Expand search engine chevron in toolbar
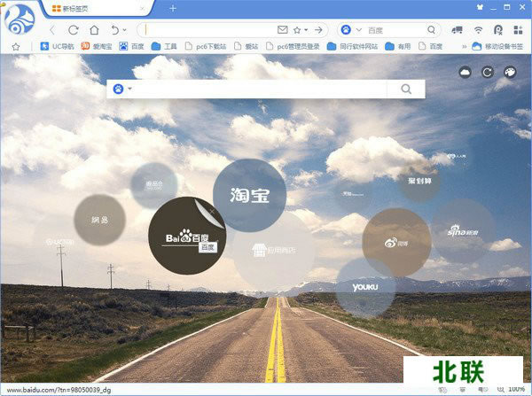Screen dimensions: 532x396 click(x=359, y=30)
